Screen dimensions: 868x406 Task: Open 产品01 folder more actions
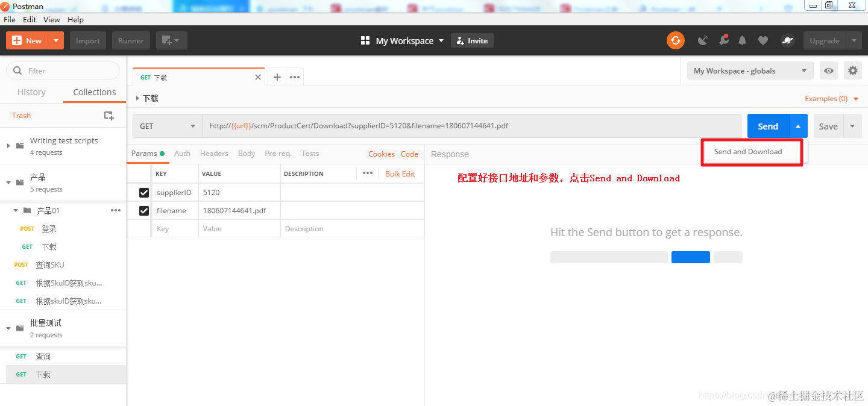pos(116,210)
